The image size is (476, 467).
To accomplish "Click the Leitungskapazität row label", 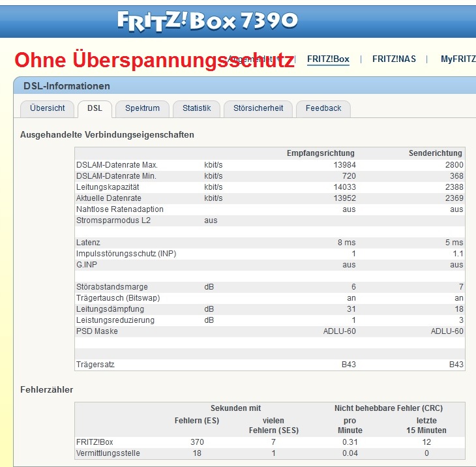I will pos(108,187).
